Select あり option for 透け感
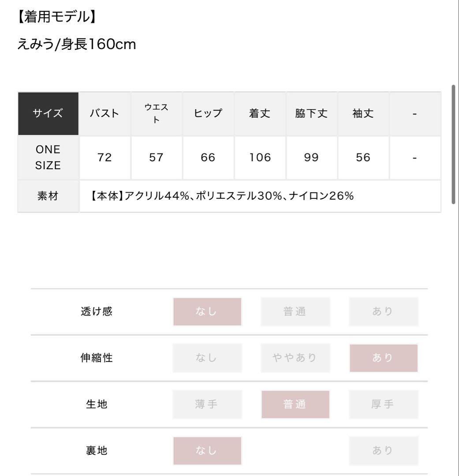 [x=384, y=312]
